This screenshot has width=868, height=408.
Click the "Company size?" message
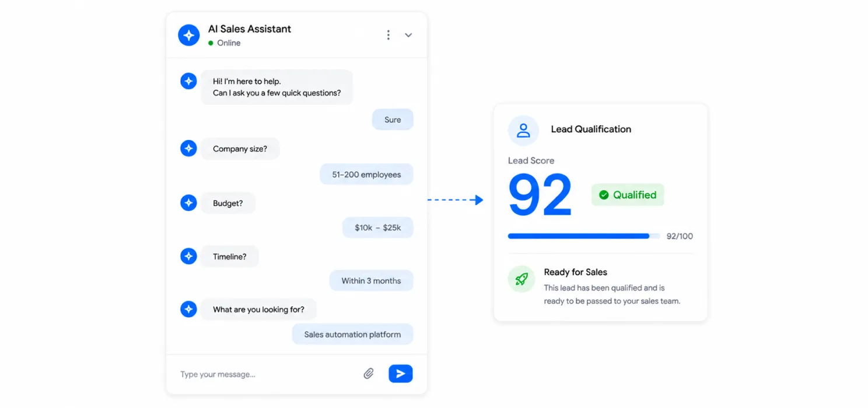pyautogui.click(x=240, y=149)
